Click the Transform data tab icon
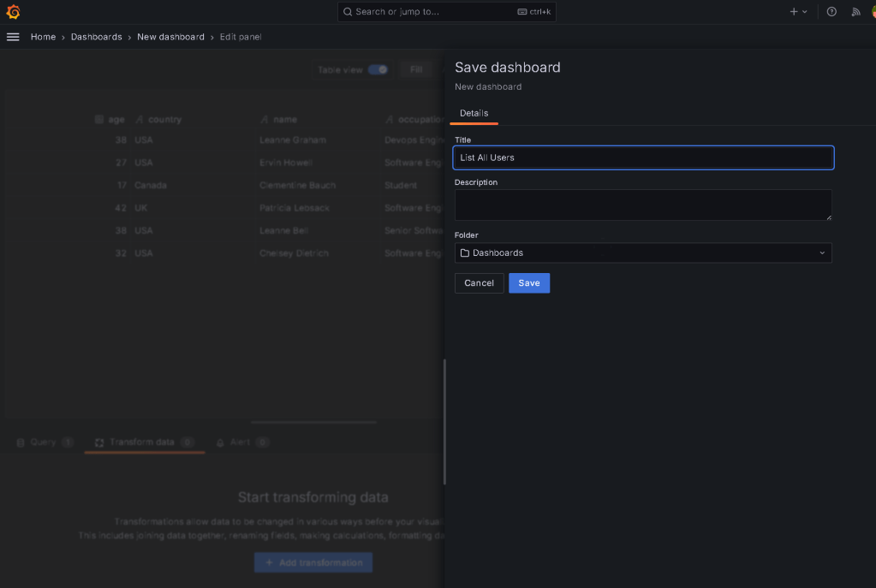Screen dimensions: 876x588 [x=99, y=442]
